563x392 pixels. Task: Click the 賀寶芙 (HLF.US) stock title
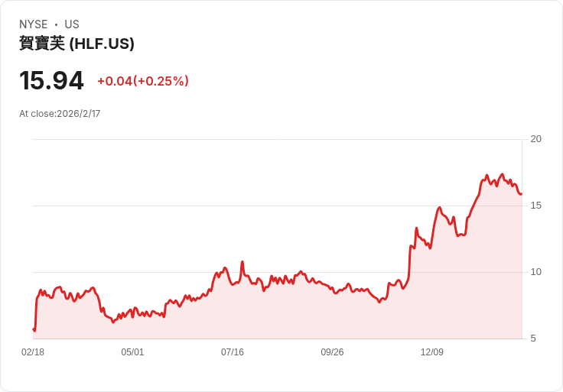[76, 44]
